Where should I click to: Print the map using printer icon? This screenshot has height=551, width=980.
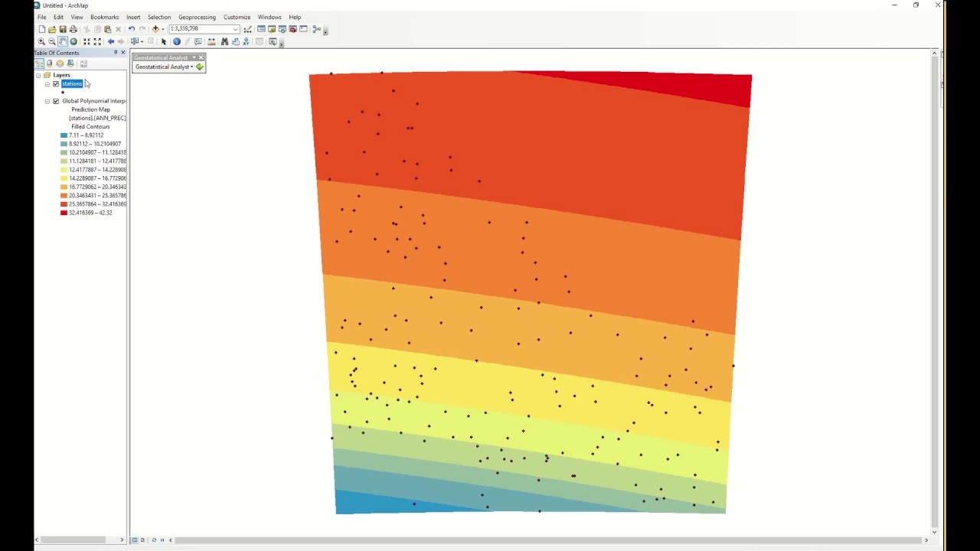73,29
